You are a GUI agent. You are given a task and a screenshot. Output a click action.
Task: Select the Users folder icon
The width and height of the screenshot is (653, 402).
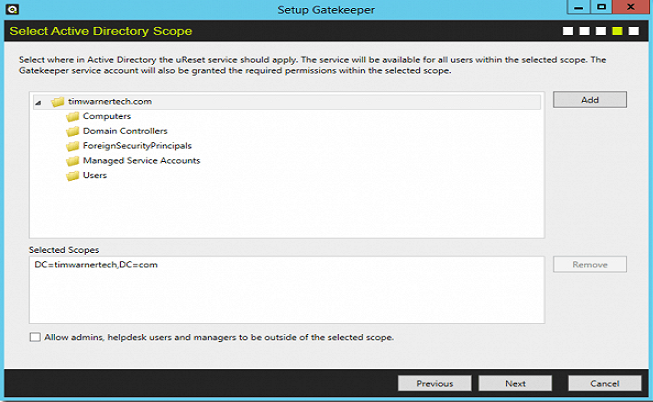click(x=72, y=176)
